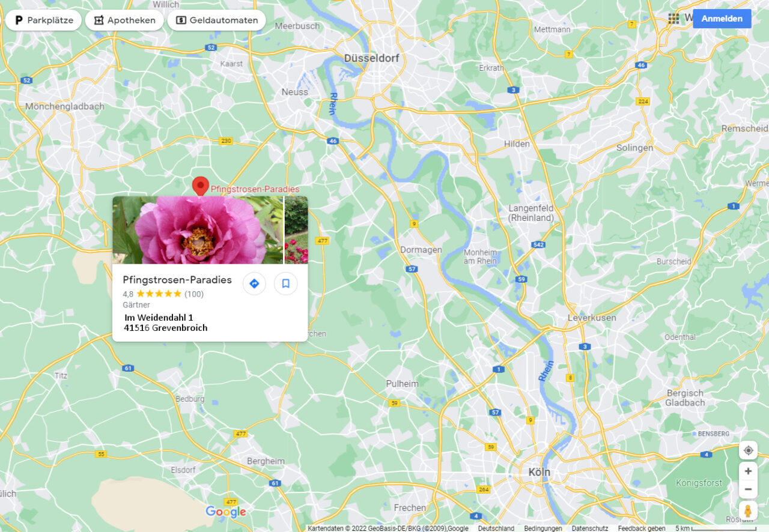
Task: Save Pfingstrosen-Paradies using the bookmark icon
Action: point(285,283)
